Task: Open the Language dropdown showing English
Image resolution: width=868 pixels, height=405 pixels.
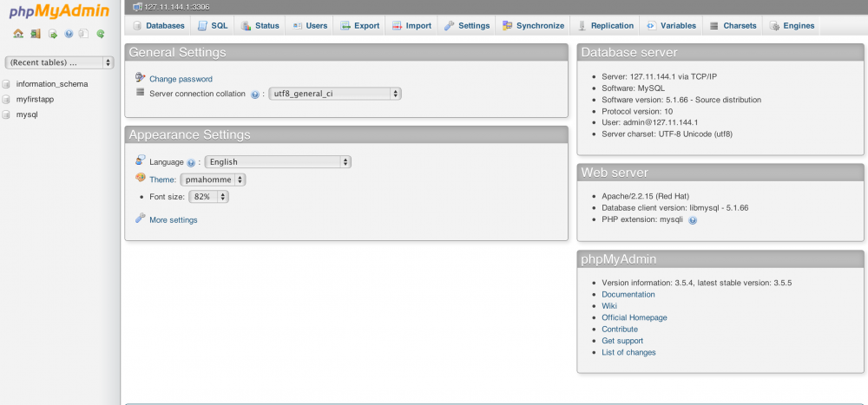Action: click(278, 162)
